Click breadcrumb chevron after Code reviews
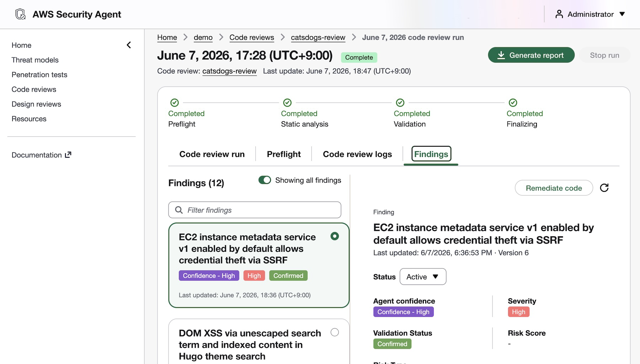Image resolution: width=640 pixels, height=364 pixels. pyautogui.click(x=283, y=37)
